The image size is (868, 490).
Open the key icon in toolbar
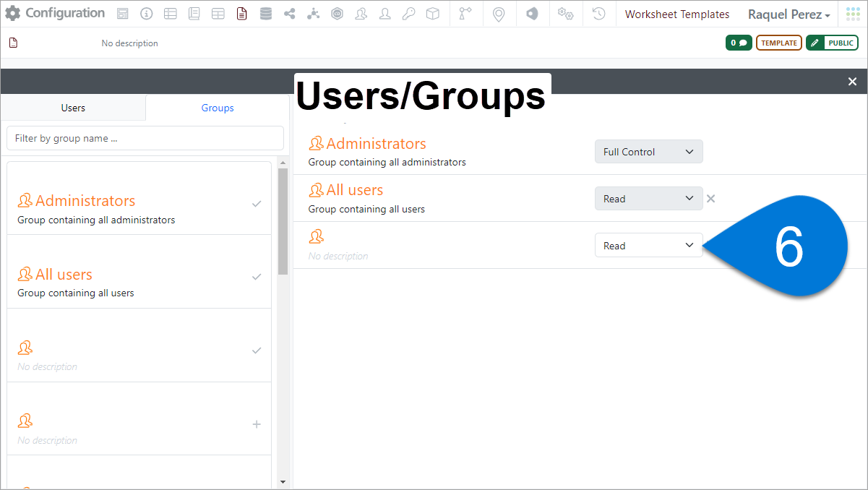408,14
